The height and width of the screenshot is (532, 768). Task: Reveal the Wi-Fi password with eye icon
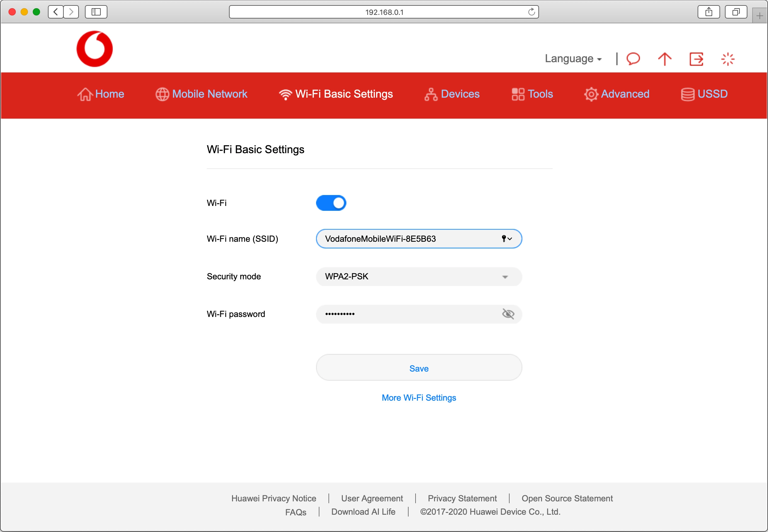(508, 314)
